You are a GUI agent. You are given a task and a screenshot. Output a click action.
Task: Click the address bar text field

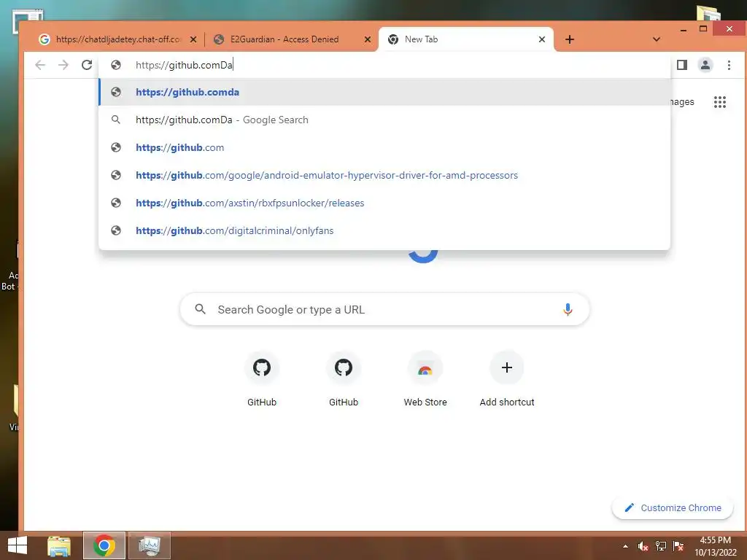[384, 65]
